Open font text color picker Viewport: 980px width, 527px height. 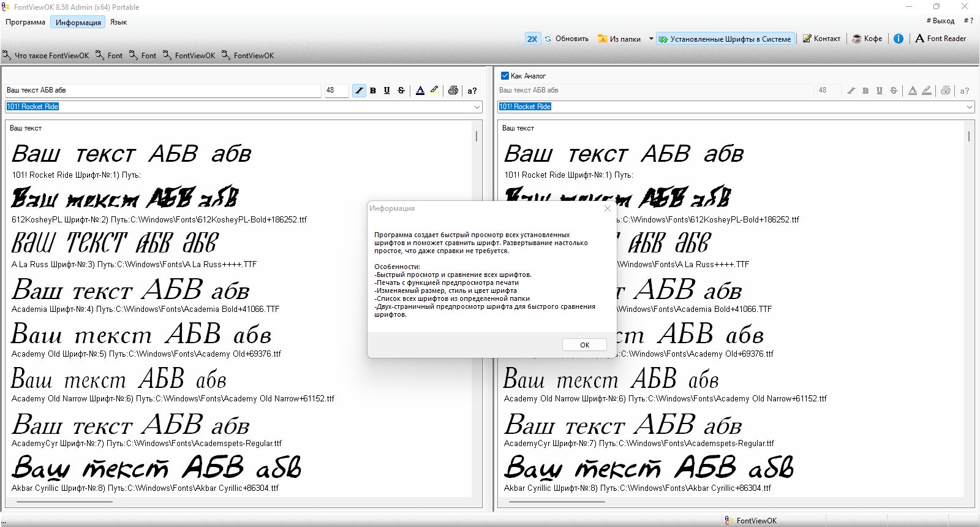420,91
